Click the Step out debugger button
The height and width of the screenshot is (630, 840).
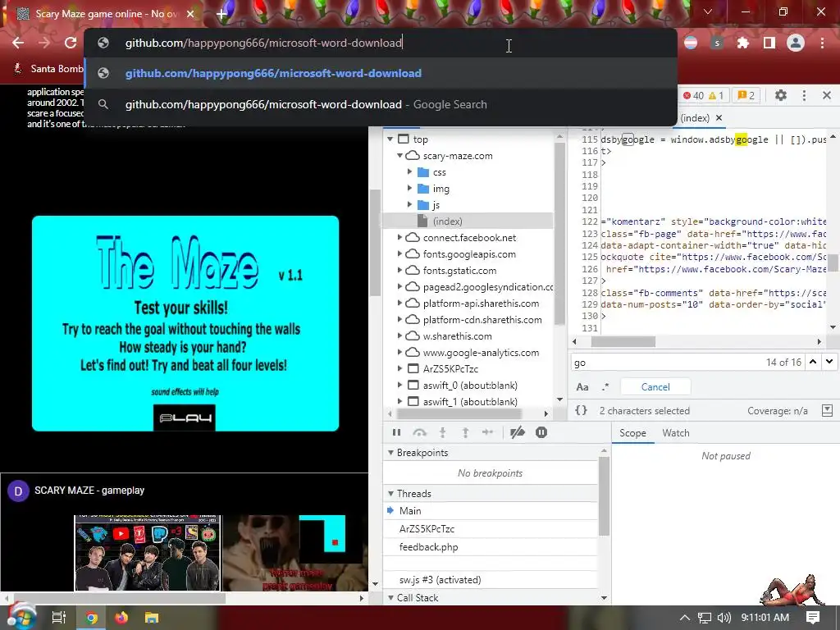pos(465,433)
